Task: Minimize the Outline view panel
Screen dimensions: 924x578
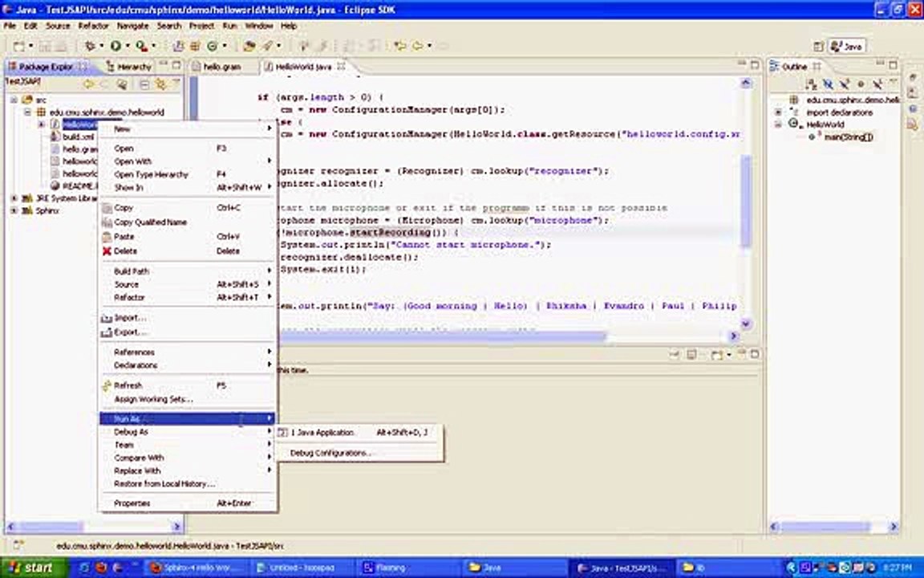Action: coord(879,63)
